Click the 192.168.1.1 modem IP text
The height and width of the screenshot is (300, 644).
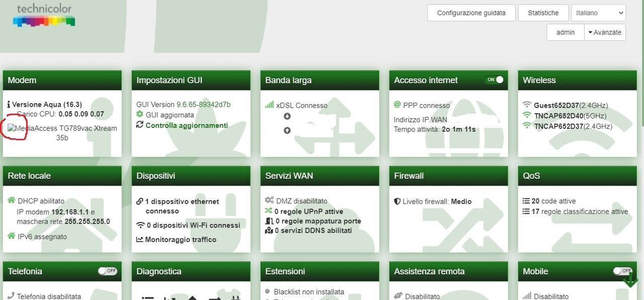coord(69,212)
